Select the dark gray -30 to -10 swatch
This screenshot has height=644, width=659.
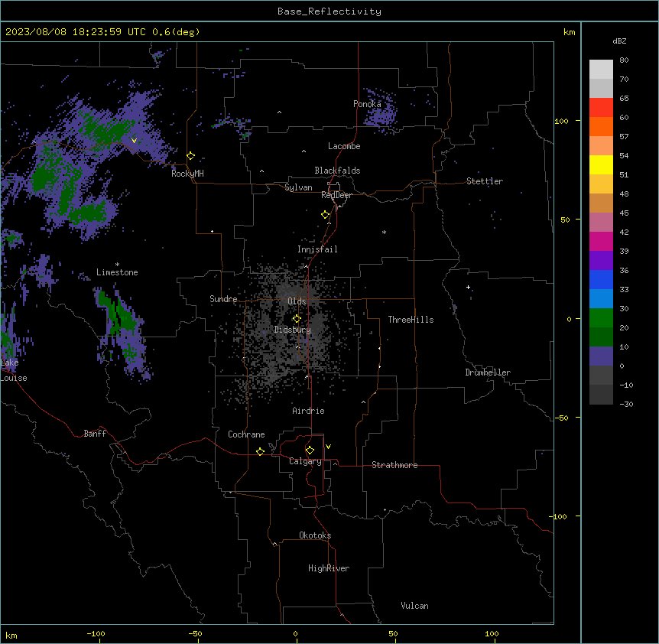[x=601, y=395]
